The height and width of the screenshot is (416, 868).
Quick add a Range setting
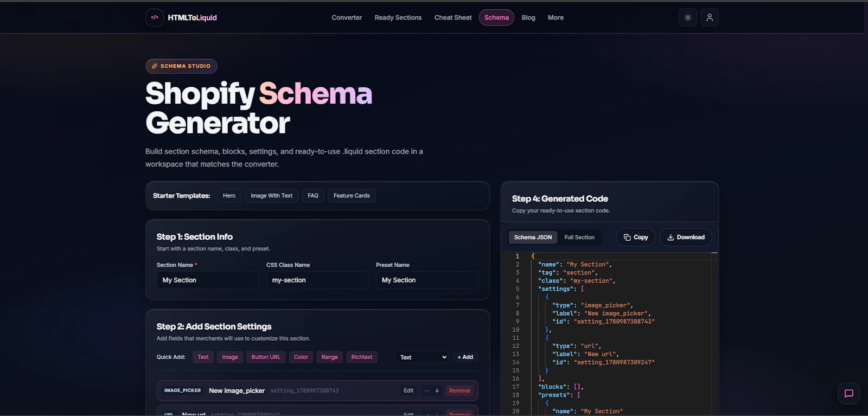(x=329, y=357)
